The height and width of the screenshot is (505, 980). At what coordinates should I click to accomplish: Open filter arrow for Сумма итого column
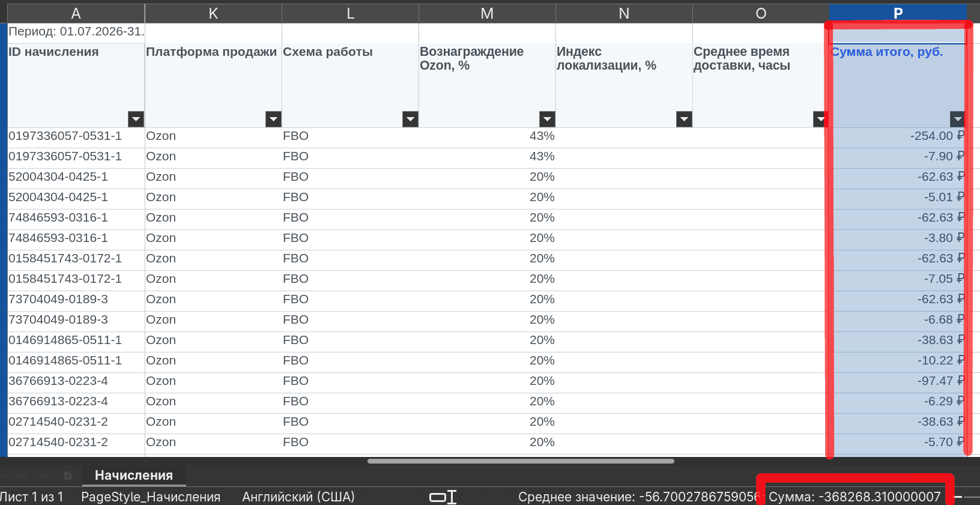(x=957, y=119)
